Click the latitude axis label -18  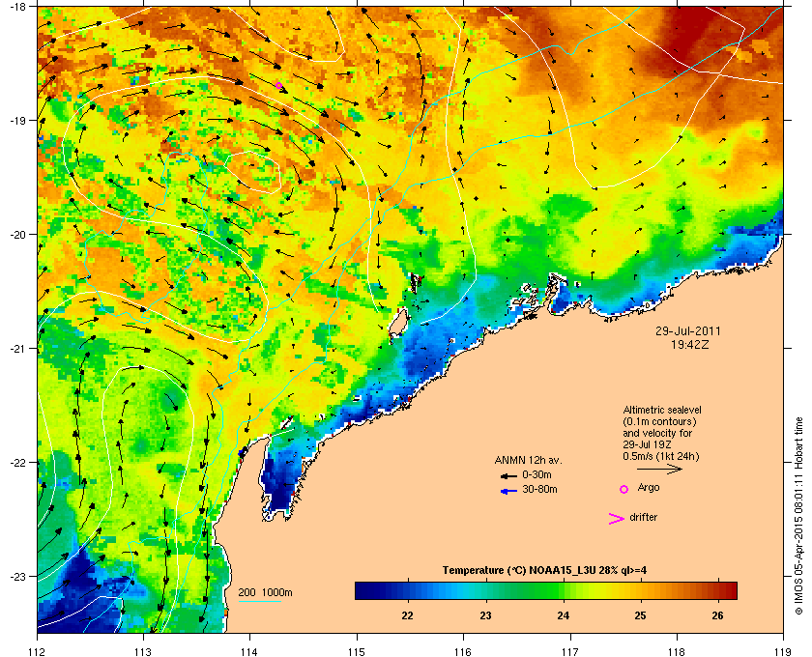[x=17, y=6]
